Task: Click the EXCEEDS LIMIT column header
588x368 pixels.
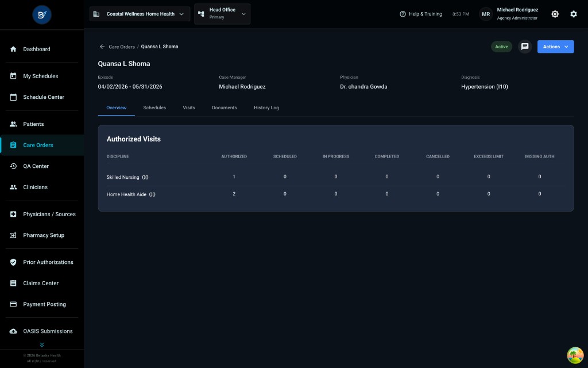Action: pos(489,156)
